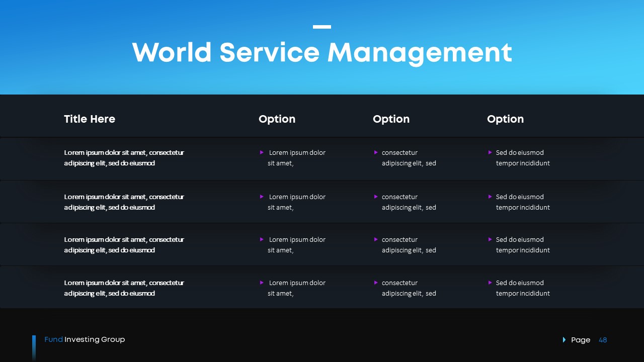Click the blue arrow beside Page label
The image size is (644, 362).
click(x=564, y=340)
